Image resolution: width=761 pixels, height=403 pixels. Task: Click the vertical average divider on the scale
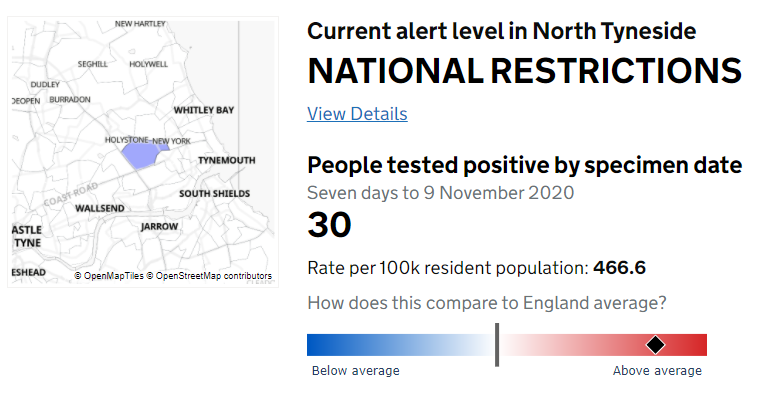[x=496, y=345]
